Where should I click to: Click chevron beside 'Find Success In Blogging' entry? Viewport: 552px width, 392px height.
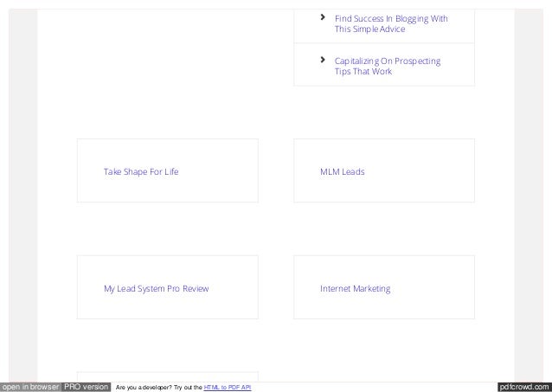coord(323,17)
